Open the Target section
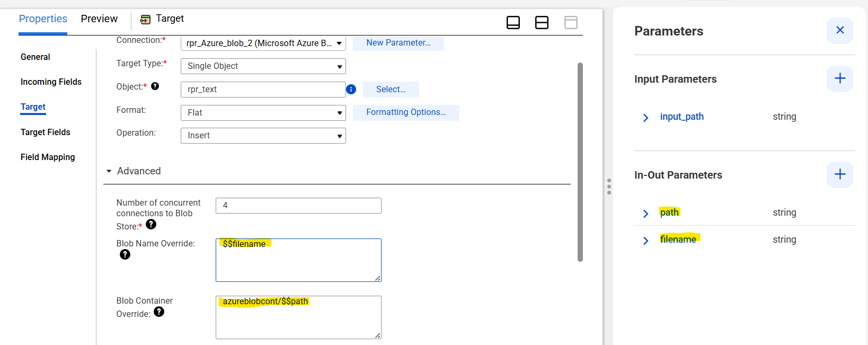The height and width of the screenshot is (345, 868). [x=33, y=107]
